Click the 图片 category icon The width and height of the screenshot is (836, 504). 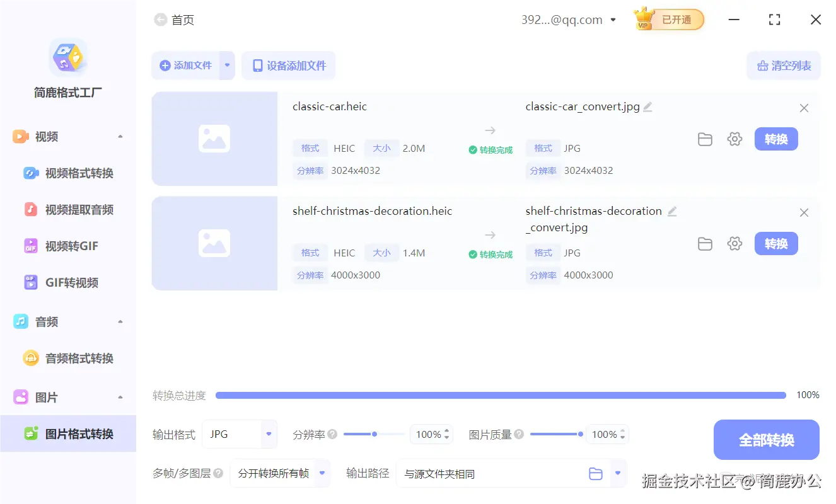click(x=21, y=397)
